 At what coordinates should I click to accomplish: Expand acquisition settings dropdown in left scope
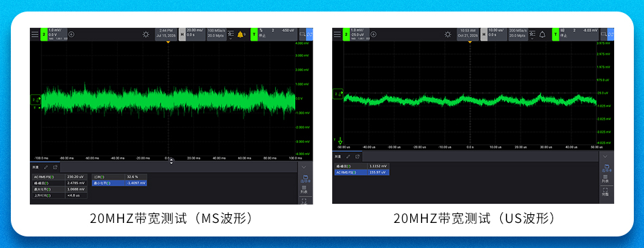[x=230, y=35]
